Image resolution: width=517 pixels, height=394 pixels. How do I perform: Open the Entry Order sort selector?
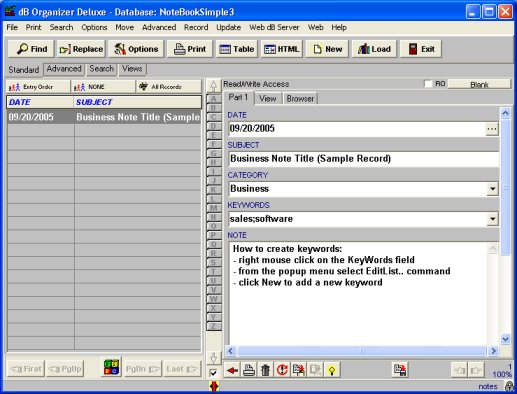tap(38, 87)
